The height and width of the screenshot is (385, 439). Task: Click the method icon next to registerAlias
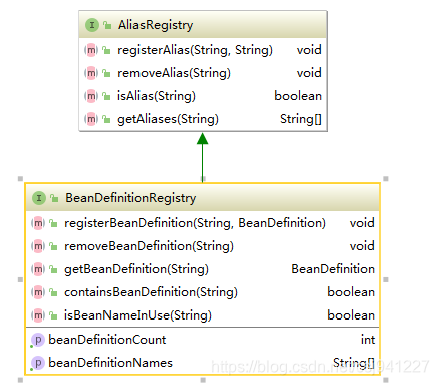(91, 50)
